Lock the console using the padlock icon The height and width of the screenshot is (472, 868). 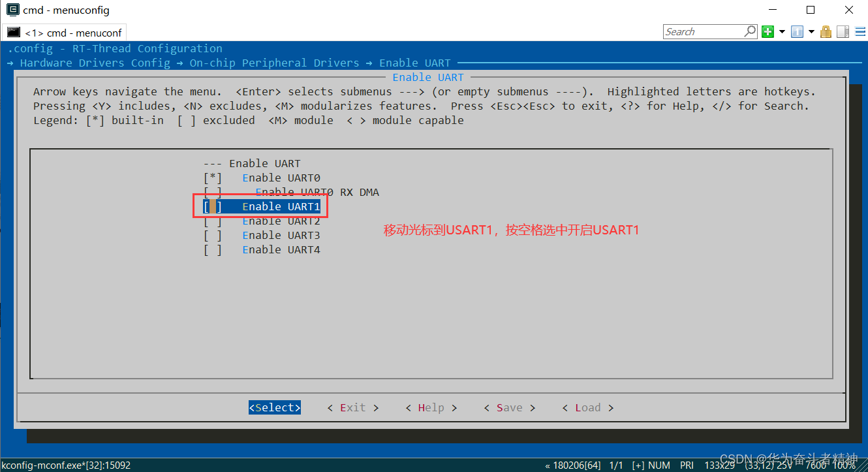coord(825,31)
